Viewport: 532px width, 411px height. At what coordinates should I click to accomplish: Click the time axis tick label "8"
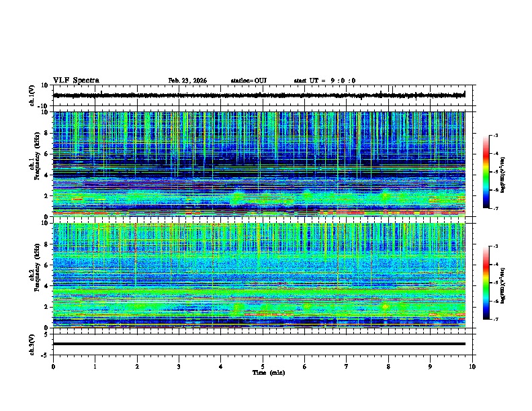(388, 367)
